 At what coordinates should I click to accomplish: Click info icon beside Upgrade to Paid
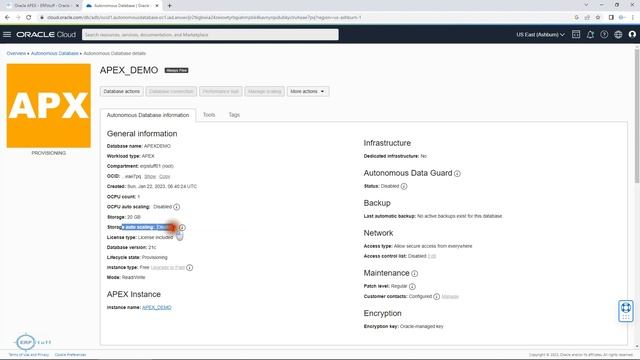(189, 268)
